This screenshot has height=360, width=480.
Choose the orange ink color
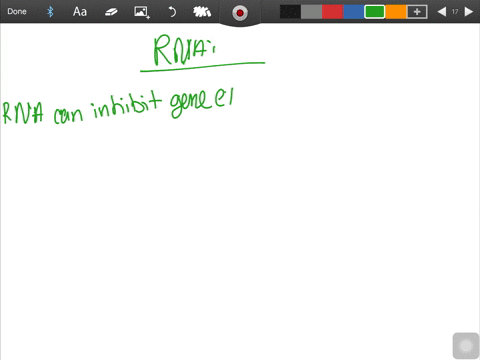(396, 12)
